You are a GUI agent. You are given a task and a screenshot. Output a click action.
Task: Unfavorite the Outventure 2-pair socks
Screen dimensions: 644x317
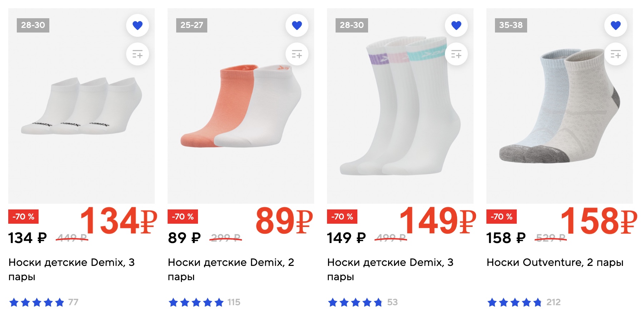616,25
